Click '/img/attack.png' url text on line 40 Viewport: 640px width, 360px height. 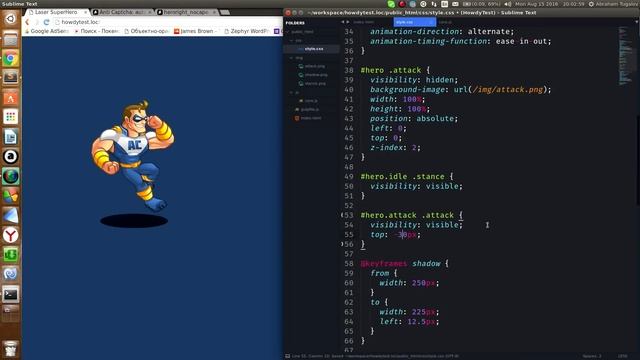click(508, 89)
